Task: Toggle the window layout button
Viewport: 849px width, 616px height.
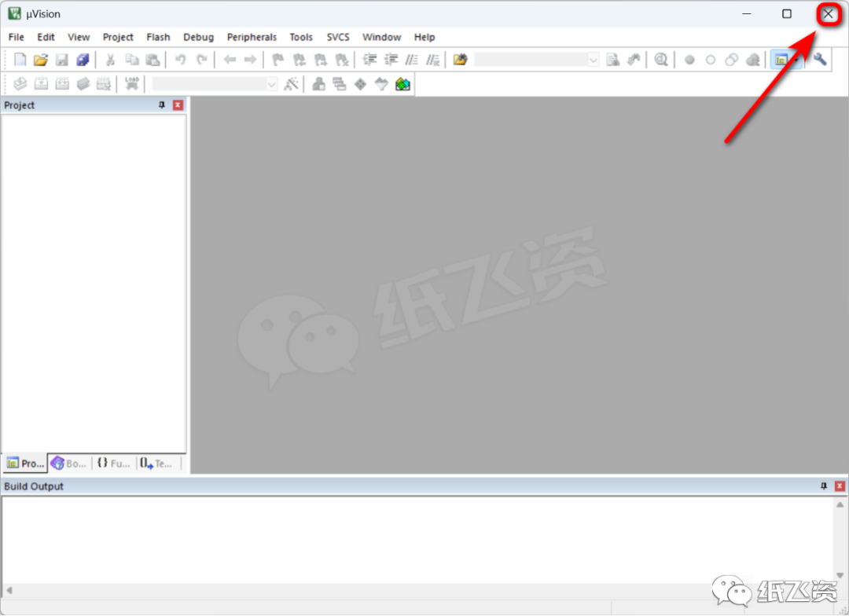Action: click(x=781, y=60)
